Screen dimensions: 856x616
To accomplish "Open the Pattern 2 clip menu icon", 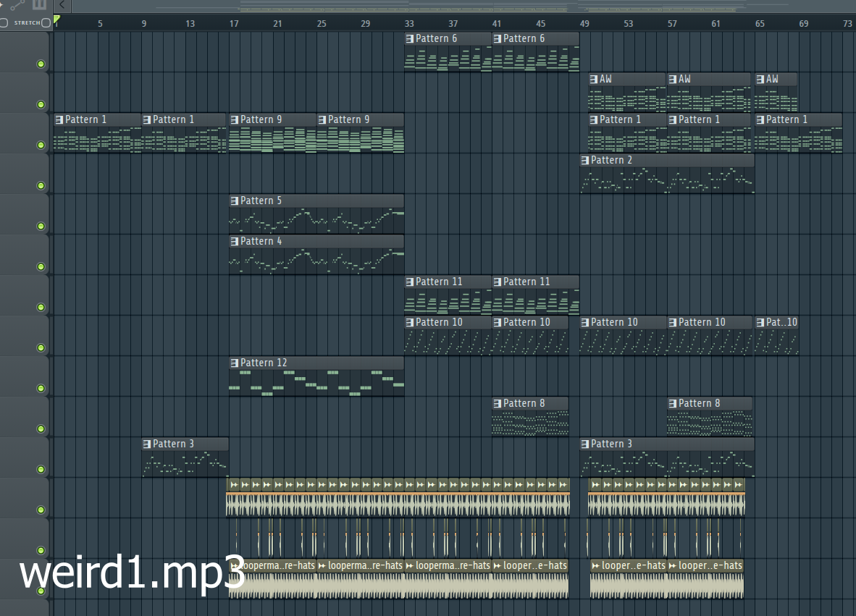I will [x=584, y=161].
